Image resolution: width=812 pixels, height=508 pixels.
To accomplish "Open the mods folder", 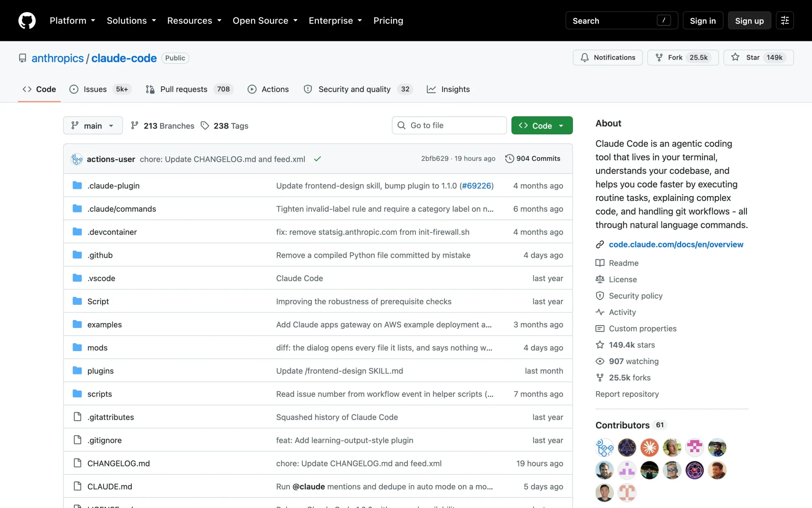I will click(97, 348).
